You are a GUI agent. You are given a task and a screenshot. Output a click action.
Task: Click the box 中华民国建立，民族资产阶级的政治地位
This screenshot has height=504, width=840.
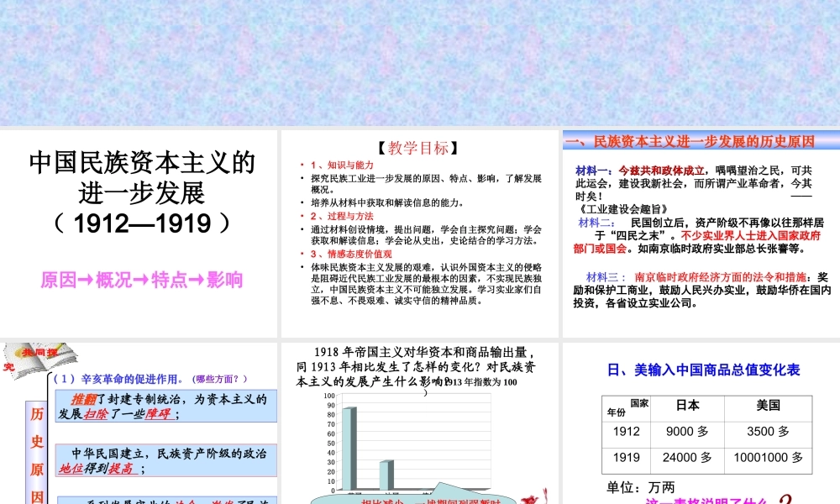(x=166, y=460)
